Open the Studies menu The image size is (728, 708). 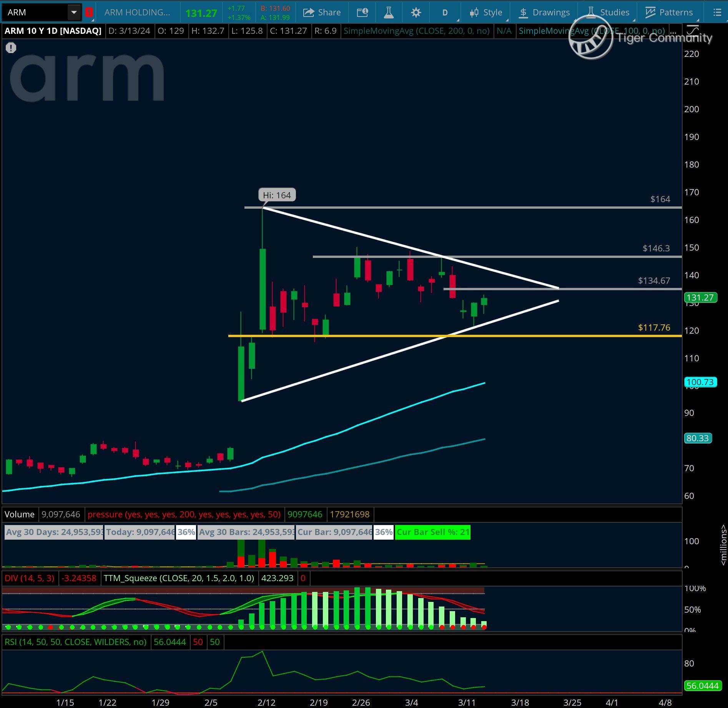(608, 13)
